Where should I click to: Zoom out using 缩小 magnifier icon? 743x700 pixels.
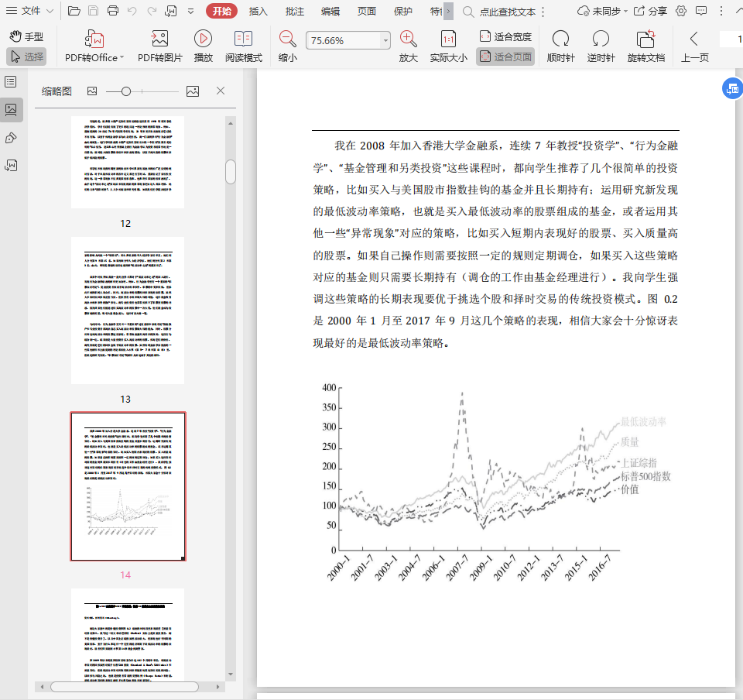click(x=287, y=39)
